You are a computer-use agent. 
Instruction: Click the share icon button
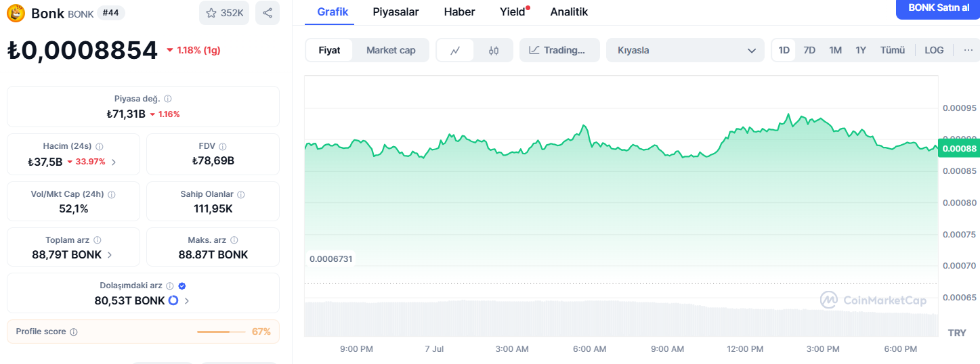268,13
